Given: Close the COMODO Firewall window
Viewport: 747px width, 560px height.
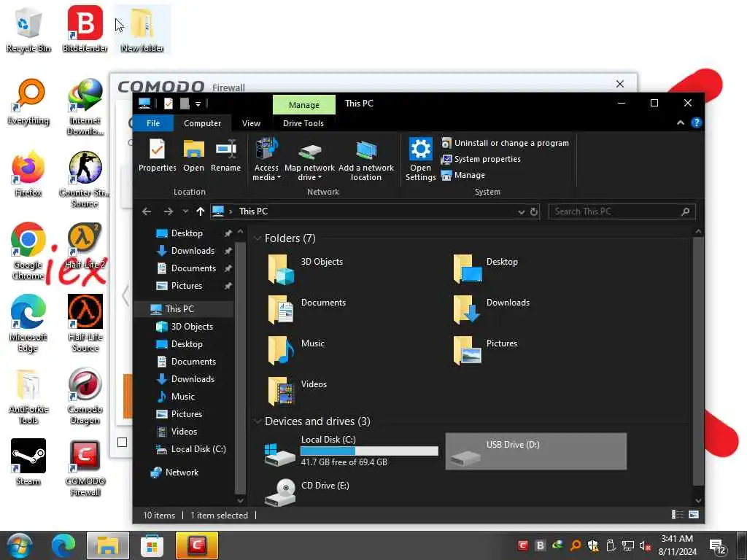Looking at the screenshot, I should (x=620, y=85).
